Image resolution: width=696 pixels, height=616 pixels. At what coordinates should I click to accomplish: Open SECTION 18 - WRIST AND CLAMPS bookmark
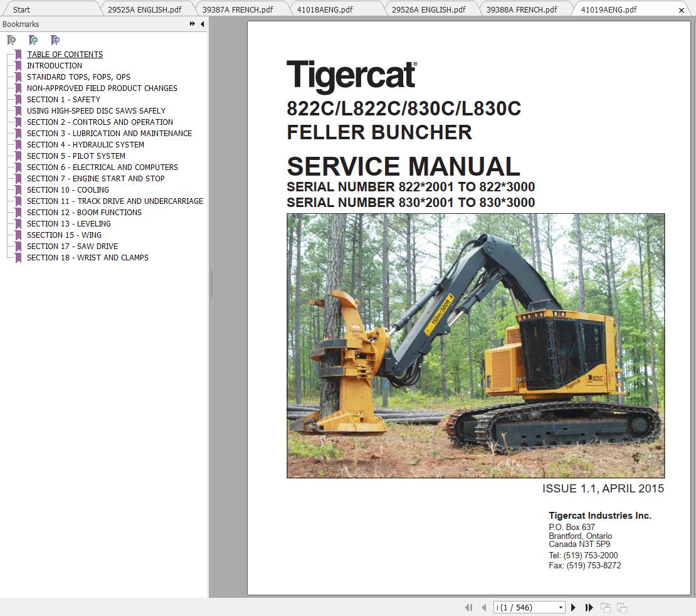coord(88,258)
